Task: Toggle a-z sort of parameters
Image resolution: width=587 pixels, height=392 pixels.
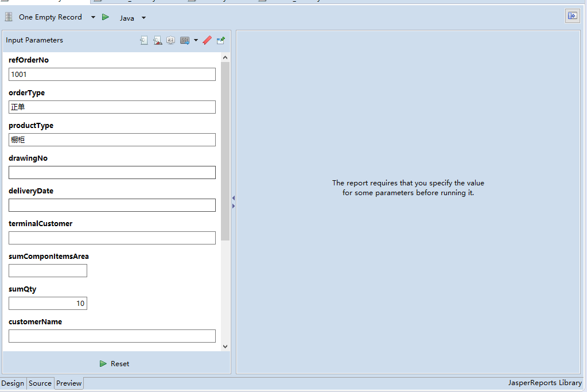Action: click(x=171, y=40)
